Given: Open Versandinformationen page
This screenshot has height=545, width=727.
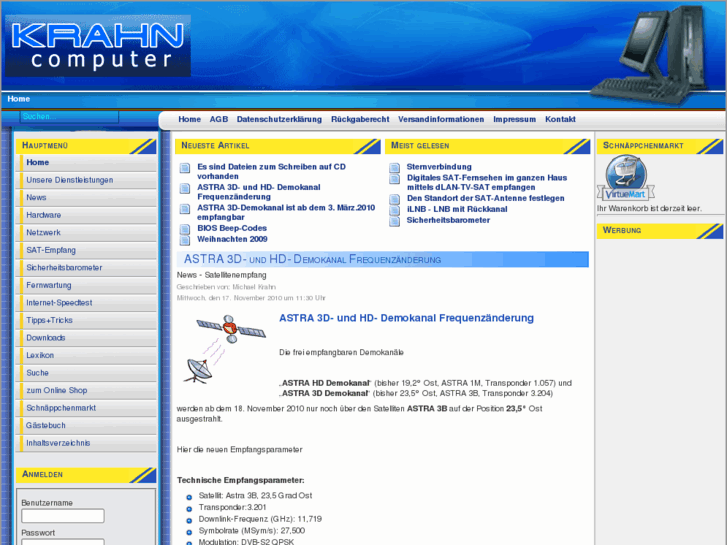Looking at the screenshot, I should pos(441,119).
